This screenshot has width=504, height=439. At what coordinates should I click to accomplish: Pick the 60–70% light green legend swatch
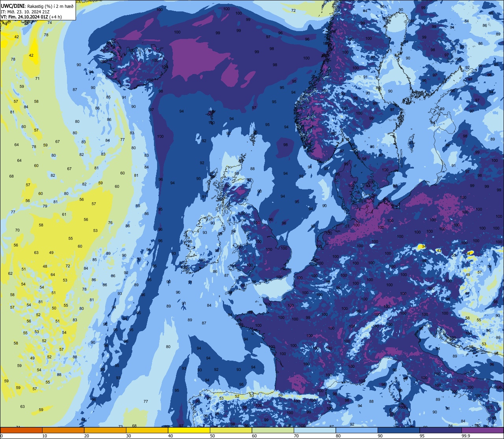coord(273,430)
